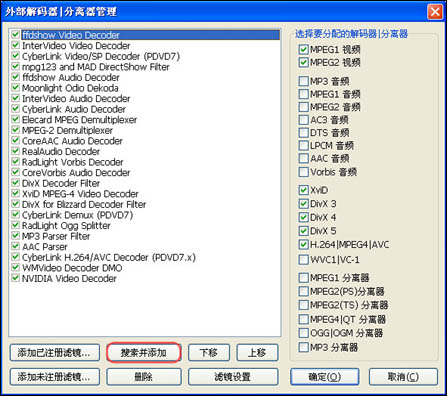447x396 pixels.
Task: Click the 添加未注册滤镜... button
Action: coord(55,377)
